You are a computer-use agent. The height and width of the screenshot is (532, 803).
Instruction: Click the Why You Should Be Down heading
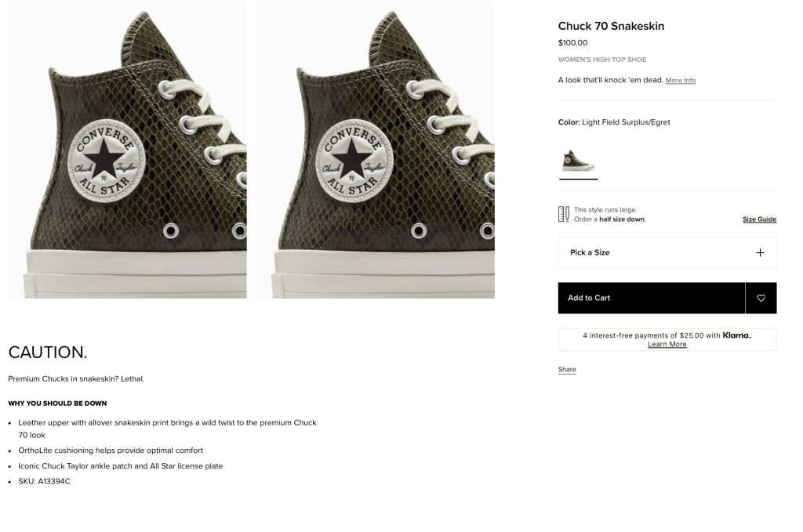coord(57,404)
